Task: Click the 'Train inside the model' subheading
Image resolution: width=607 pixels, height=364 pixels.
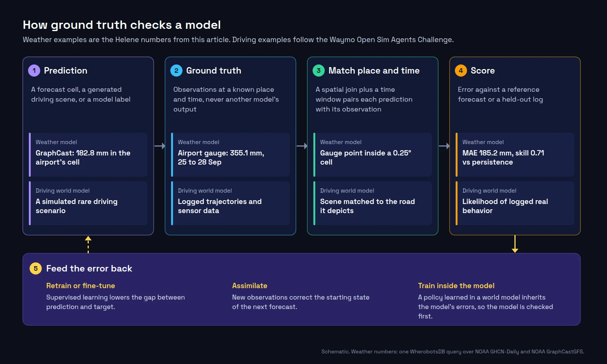Action: pos(456,286)
